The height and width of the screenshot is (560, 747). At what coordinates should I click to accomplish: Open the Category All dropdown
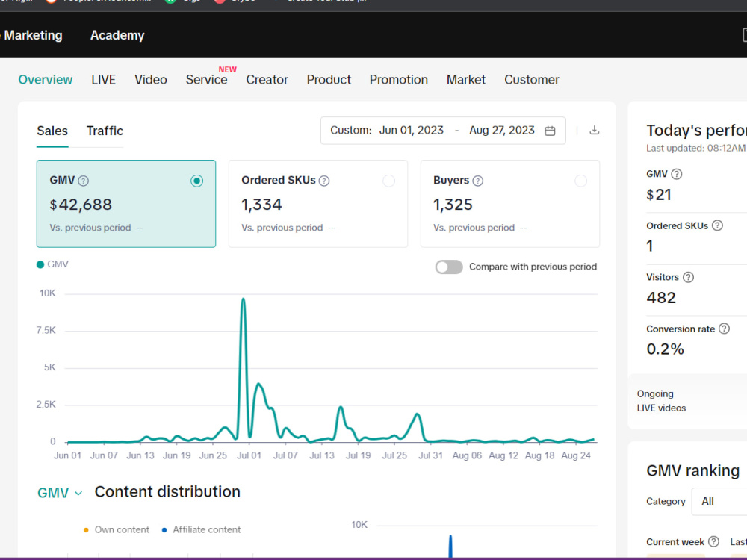coord(719,501)
